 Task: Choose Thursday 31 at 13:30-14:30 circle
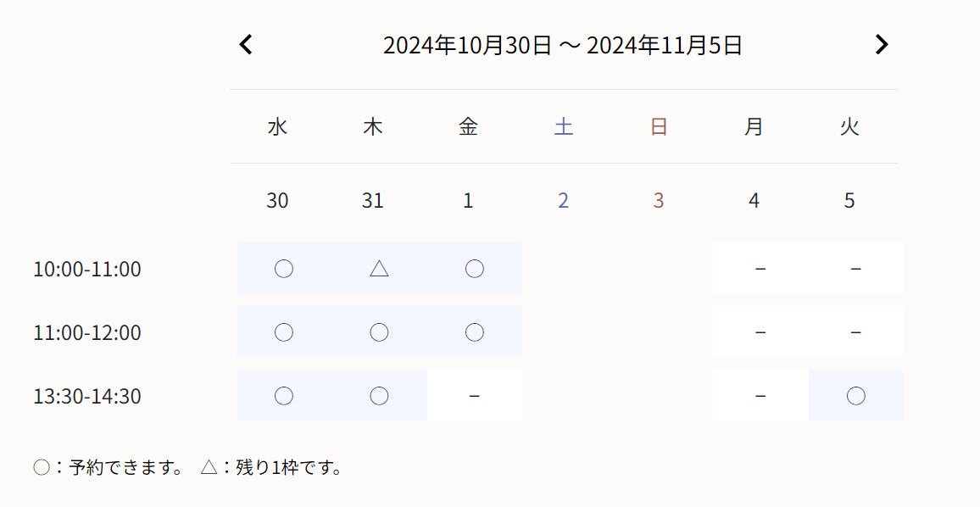pos(379,396)
